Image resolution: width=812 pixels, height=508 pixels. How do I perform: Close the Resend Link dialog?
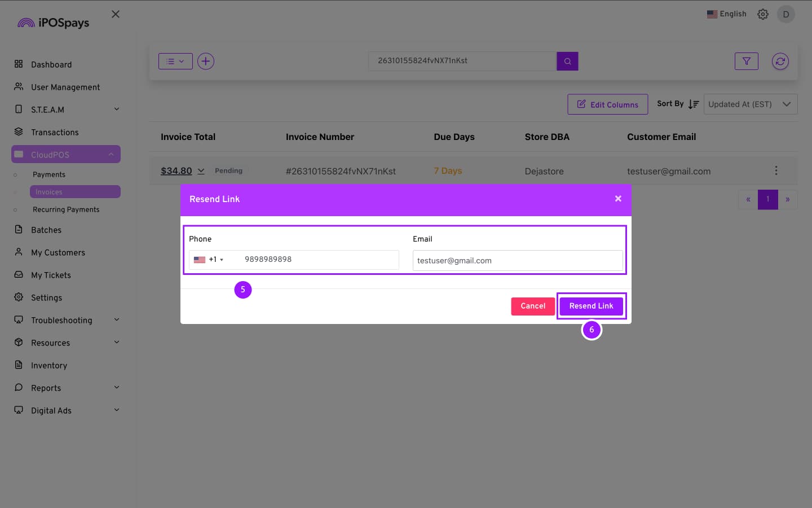pyautogui.click(x=618, y=199)
